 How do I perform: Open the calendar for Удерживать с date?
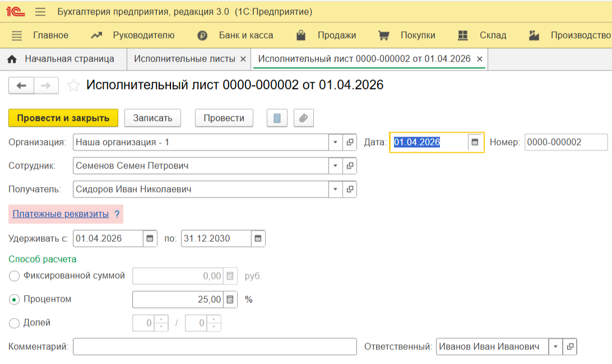coord(150,239)
